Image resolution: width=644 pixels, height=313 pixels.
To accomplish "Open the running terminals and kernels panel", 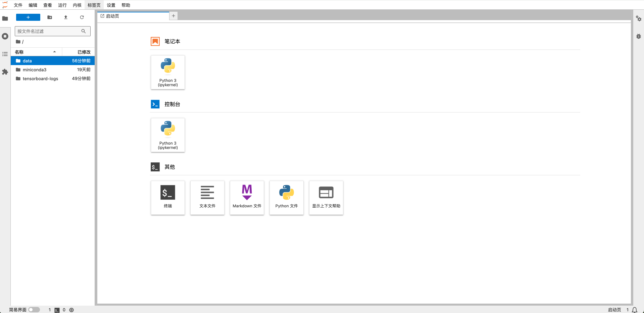I will [5, 36].
